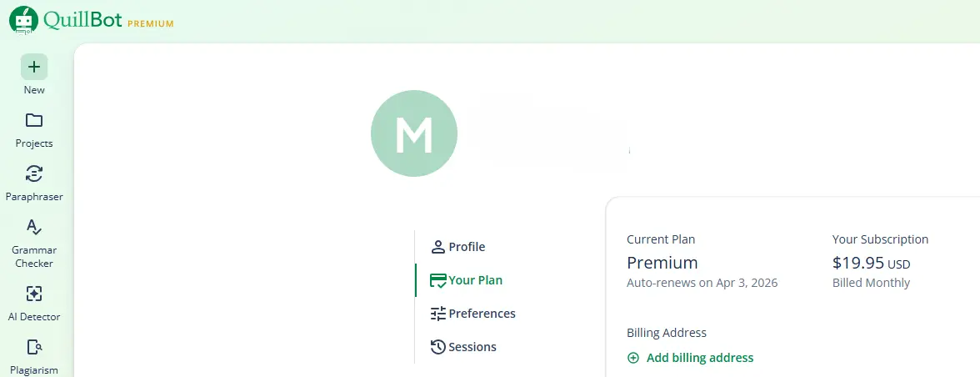Open the Grammar Checker icon

tap(34, 226)
